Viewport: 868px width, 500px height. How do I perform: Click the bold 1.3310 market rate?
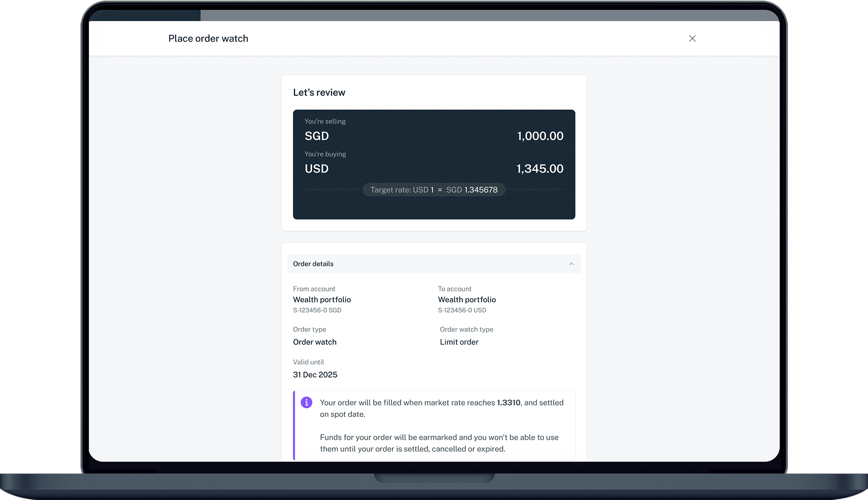point(508,403)
